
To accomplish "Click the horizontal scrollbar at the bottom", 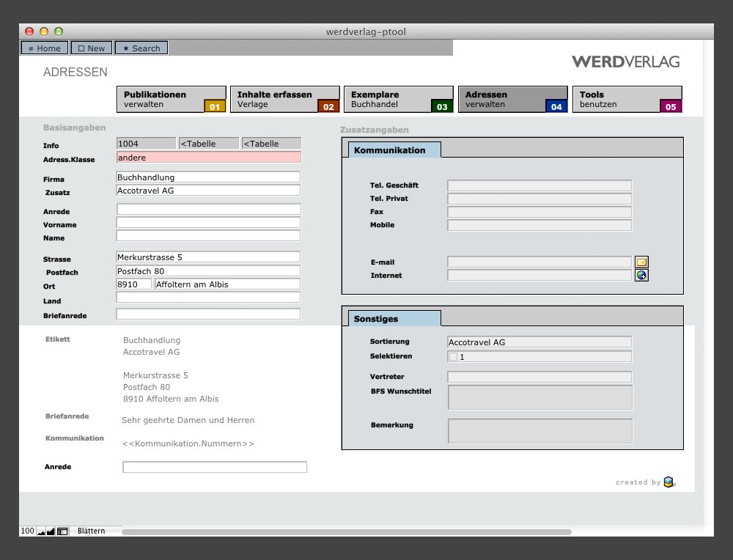I will click(x=346, y=532).
